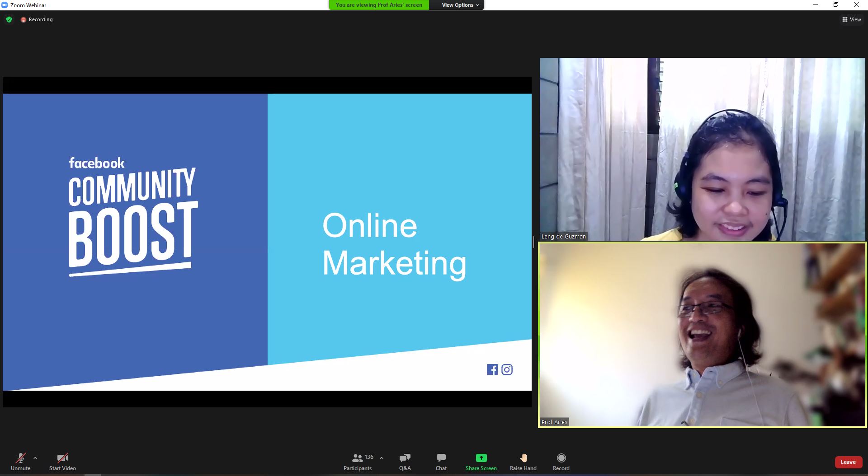Expand the arrow next to Participants count

(x=382, y=458)
